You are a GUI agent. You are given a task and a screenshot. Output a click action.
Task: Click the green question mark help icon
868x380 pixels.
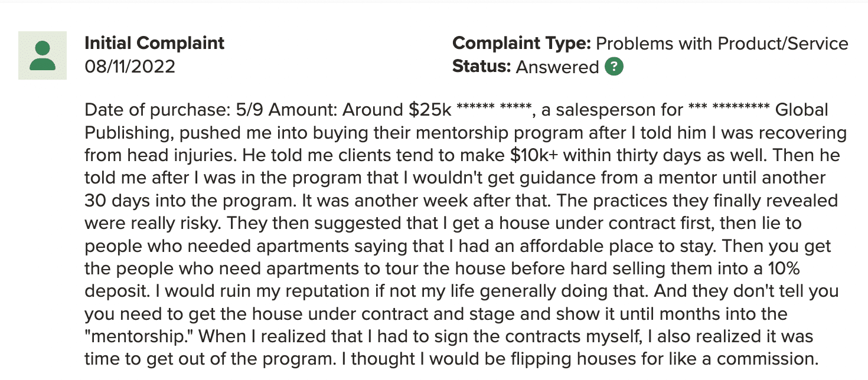pyautogui.click(x=614, y=67)
